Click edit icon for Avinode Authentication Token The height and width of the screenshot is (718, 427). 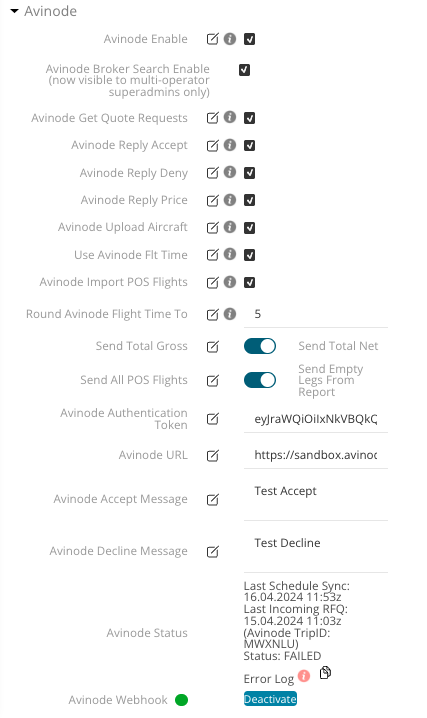pyautogui.click(x=212, y=419)
